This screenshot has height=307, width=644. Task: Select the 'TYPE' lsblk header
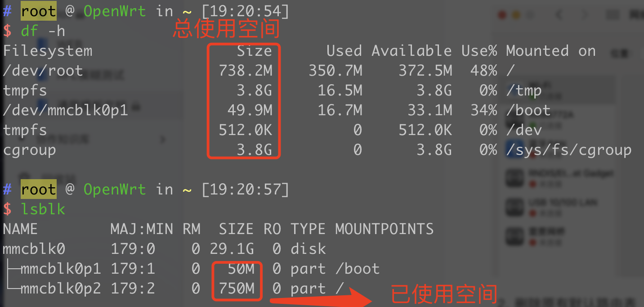(x=308, y=229)
